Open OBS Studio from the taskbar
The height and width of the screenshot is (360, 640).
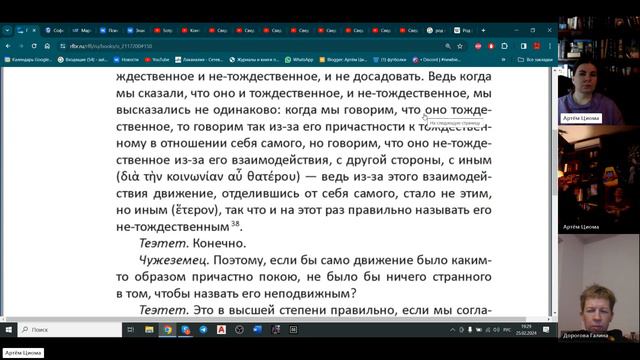coord(239,330)
